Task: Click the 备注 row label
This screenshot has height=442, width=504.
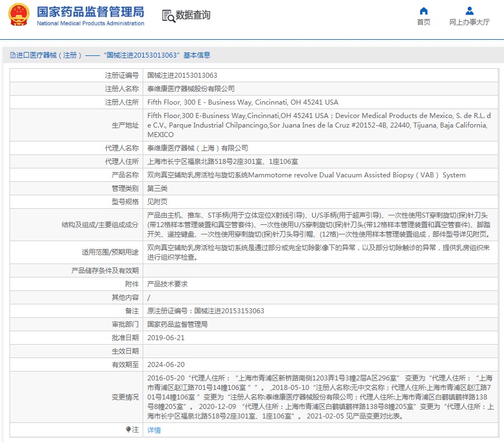Action: (132, 311)
